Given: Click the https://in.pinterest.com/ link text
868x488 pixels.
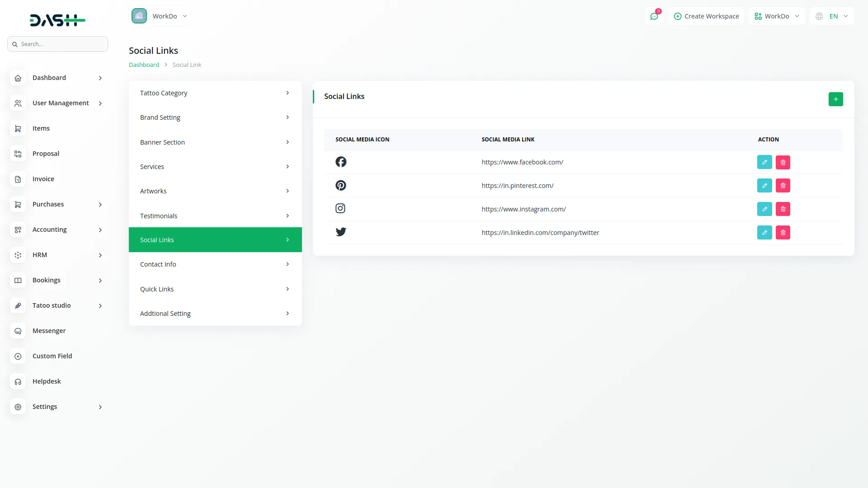Looking at the screenshot, I should (517, 186).
